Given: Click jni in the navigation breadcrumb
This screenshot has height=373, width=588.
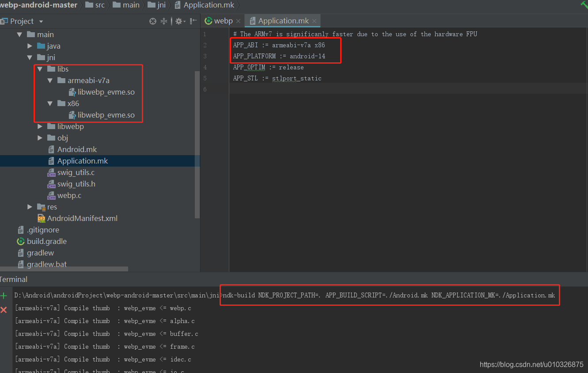Looking at the screenshot, I should [157, 5].
